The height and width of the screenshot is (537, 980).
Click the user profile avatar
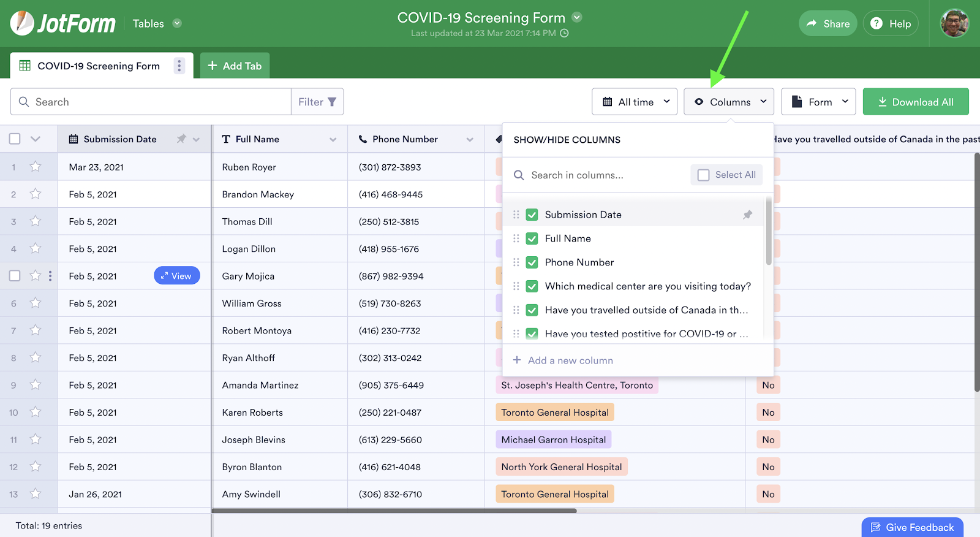click(x=954, y=23)
